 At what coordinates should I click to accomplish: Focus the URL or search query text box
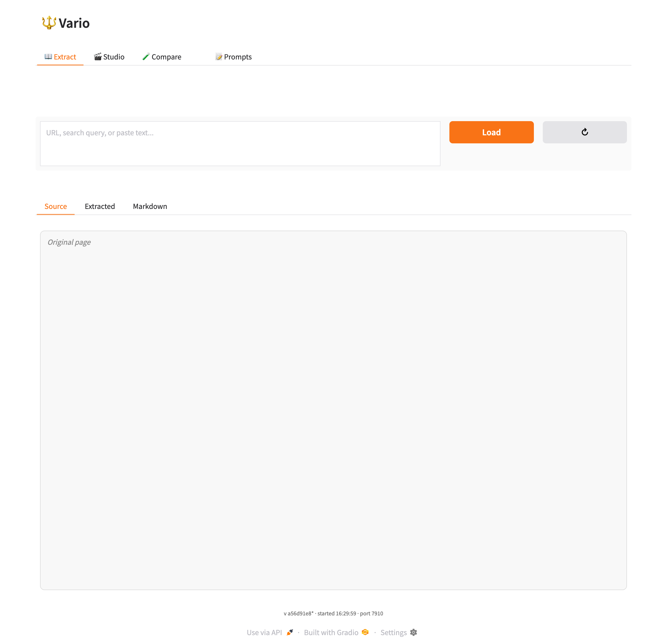pos(240,144)
